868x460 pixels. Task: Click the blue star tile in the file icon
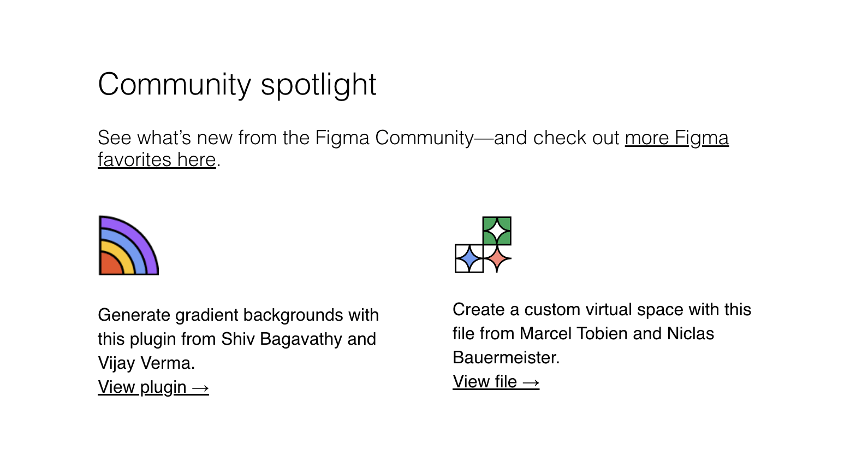469,257
